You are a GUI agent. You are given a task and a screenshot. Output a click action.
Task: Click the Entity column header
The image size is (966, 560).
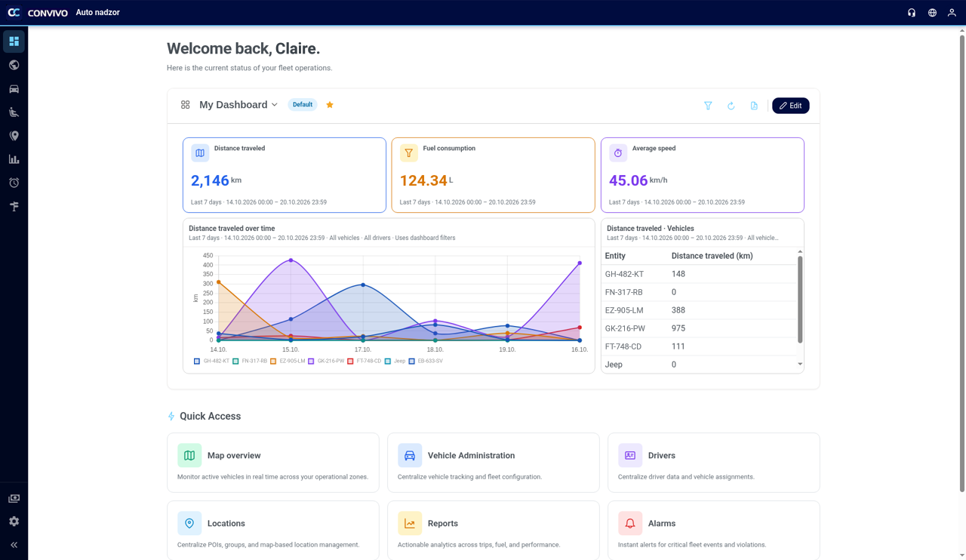tap(615, 256)
